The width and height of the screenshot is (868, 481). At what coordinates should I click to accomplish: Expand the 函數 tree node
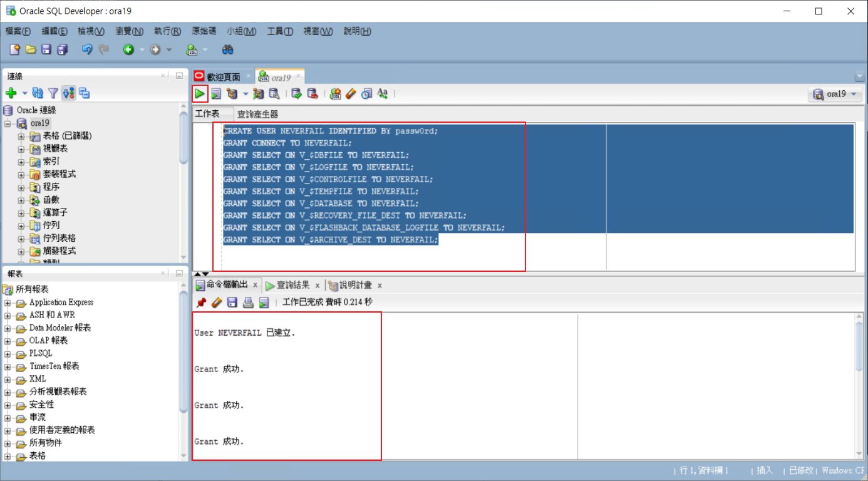(21, 200)
